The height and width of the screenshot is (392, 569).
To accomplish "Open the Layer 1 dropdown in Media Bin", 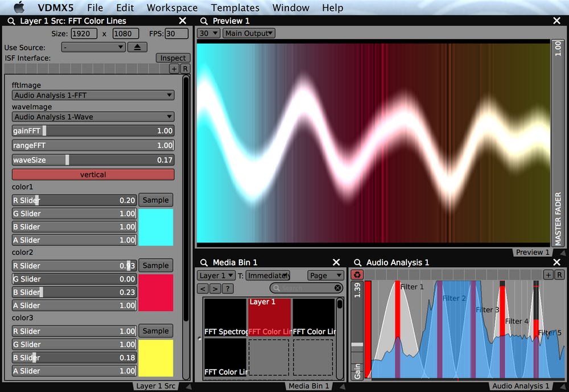I will 216,275.
